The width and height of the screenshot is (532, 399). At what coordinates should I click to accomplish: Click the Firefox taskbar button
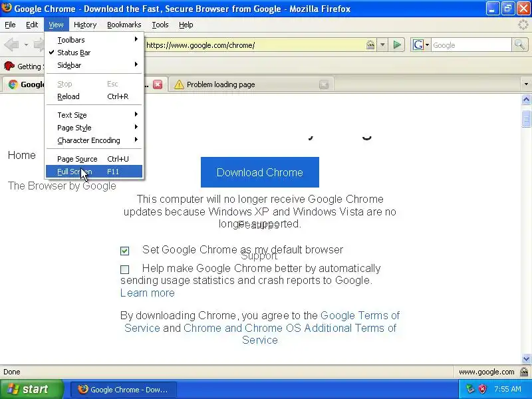click(124, 390)
